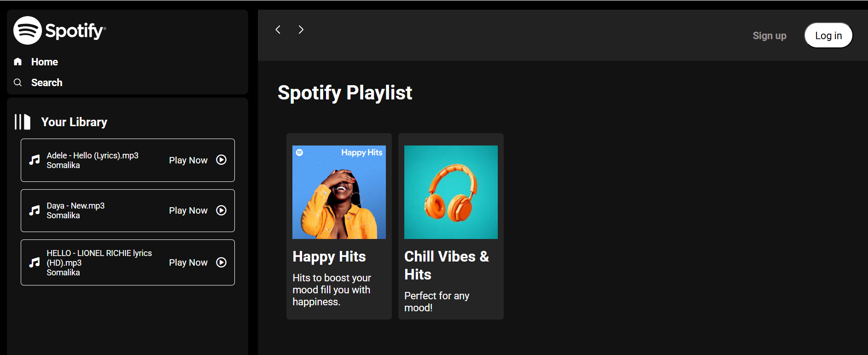The height and width of the screenshot is (355, 868).
Task: Play Daya - New.mp3 using the circle play icon
Action: (x=221, y=210)
